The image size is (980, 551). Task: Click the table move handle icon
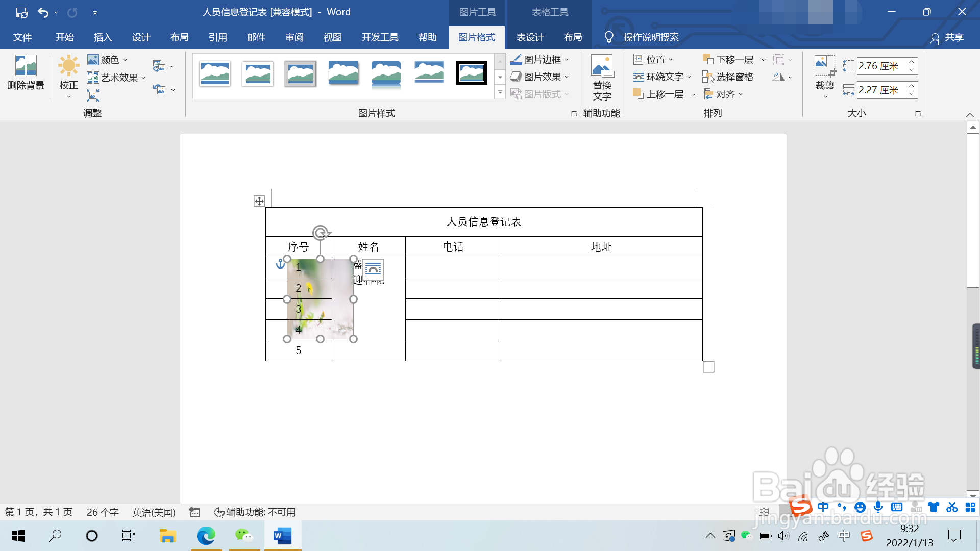click(x=259, y=201)
